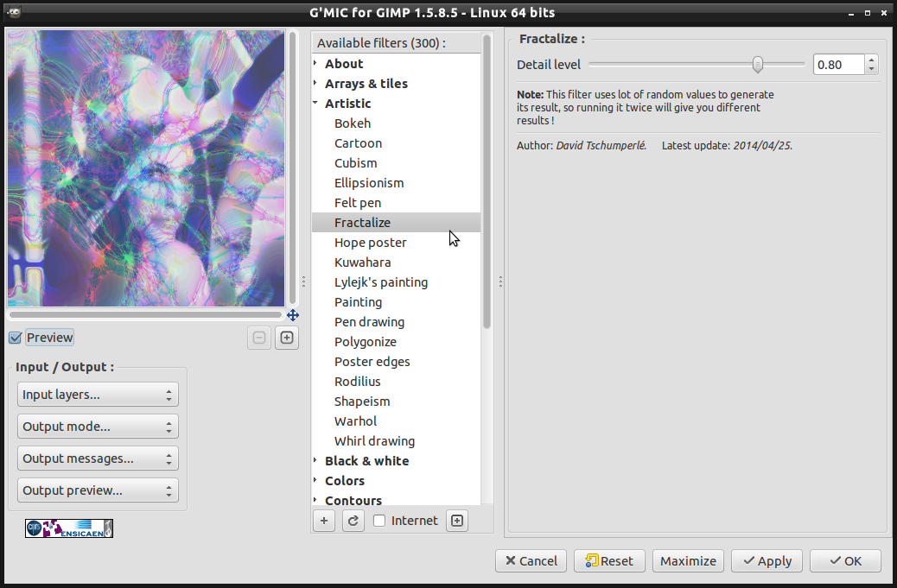
Task: Select the Hope poster filter
Action: pos(370,243)
